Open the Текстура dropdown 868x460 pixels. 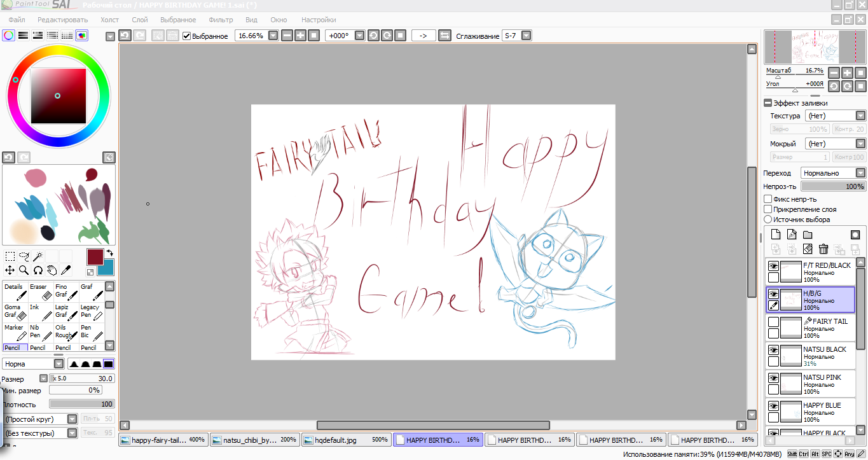click(x=835, y=116)
